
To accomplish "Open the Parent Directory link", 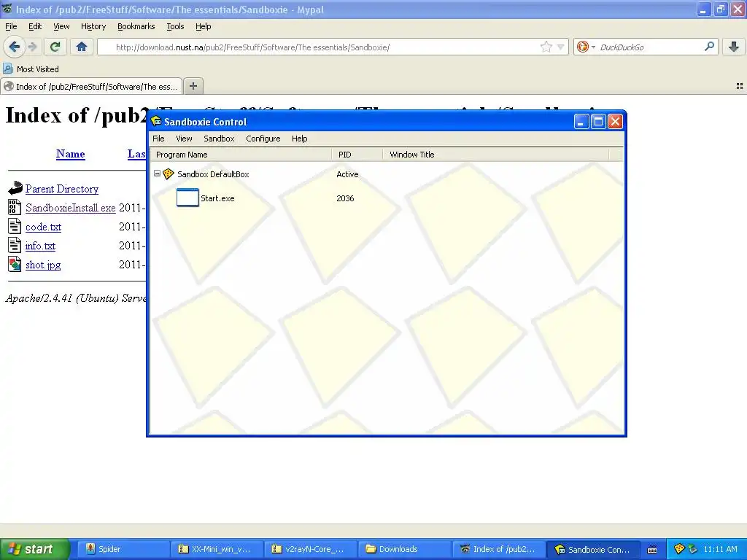I will point(62,189).
